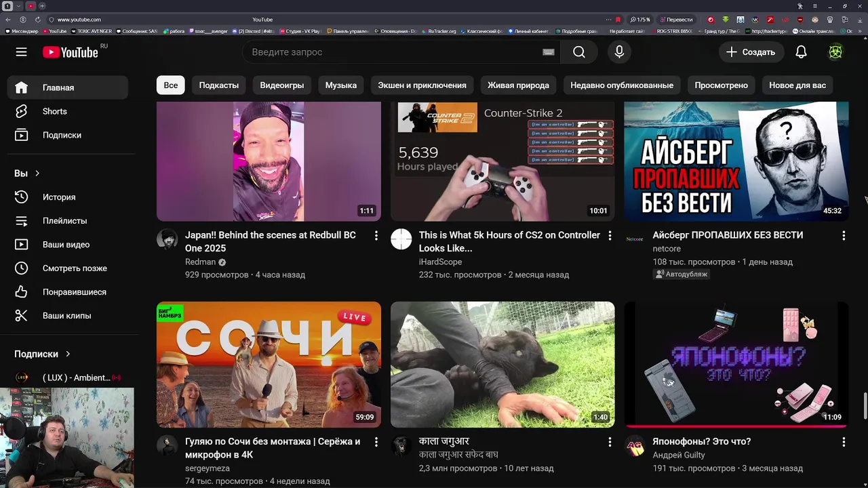Click the Андрей Guilty channel avatar
Viewport: 868px width, 488px height.
(x=635, y=446)
